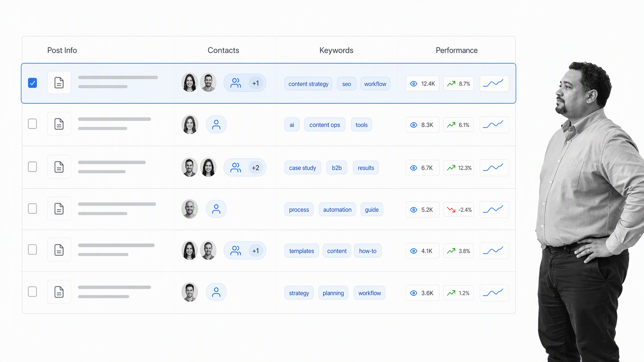
Task: Click the 12.3% growth value
Action: tap(465, 168)
